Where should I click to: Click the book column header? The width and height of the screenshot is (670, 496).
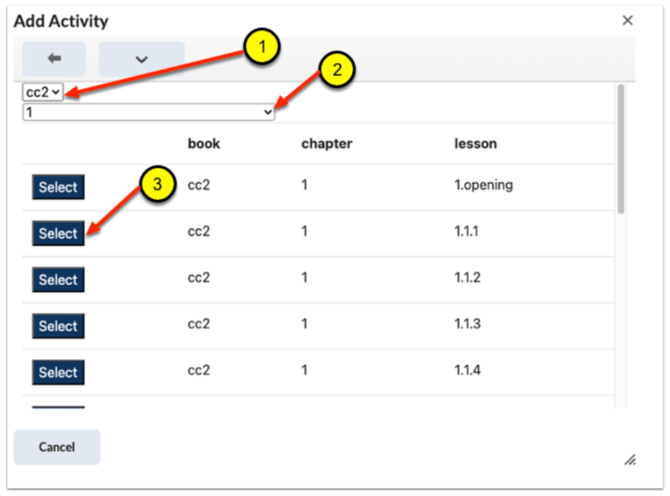click(204, 144)
